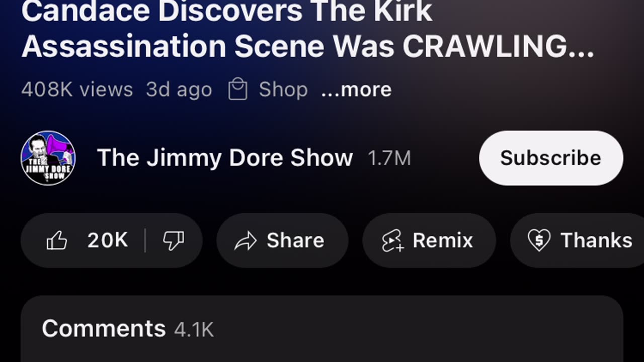Image resolution: width=644 pixels, height=362 pixels.
Task: Tap the Share arrow icon
Action: (246, 241)
